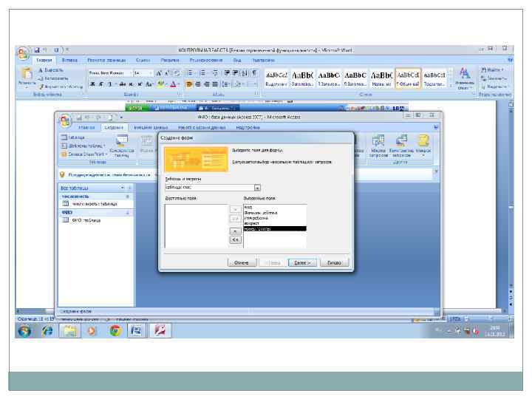Click the remove all fields (<<) button
Screen dimensions: 532x399
236,240
